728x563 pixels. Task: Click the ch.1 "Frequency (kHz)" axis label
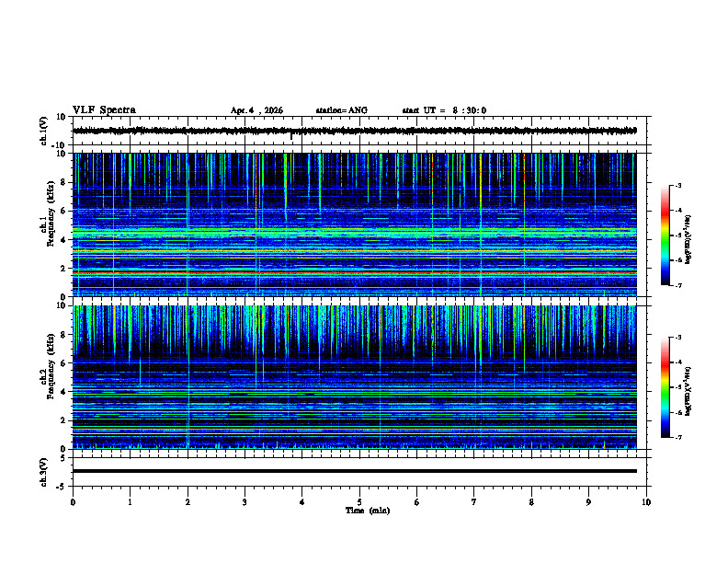point(51,212)
